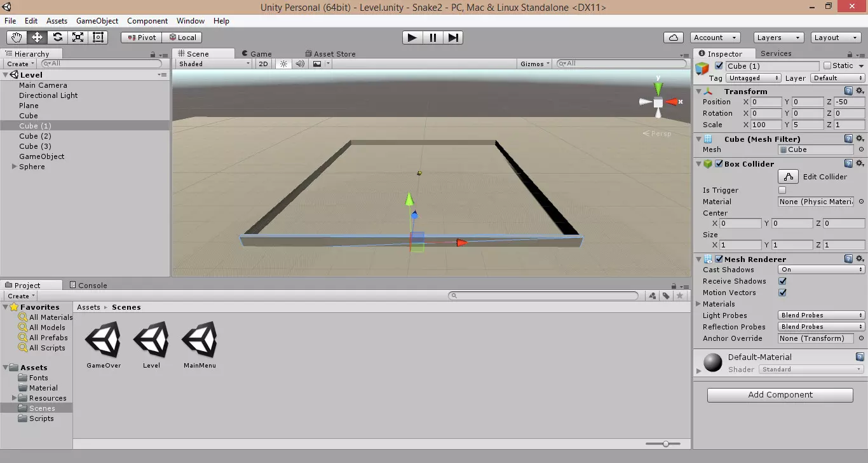Viewport: 868px width, 463px height.
Task: Select the Hand tool in toolbar
Action: pyautogui.click(x=17, y=38)
